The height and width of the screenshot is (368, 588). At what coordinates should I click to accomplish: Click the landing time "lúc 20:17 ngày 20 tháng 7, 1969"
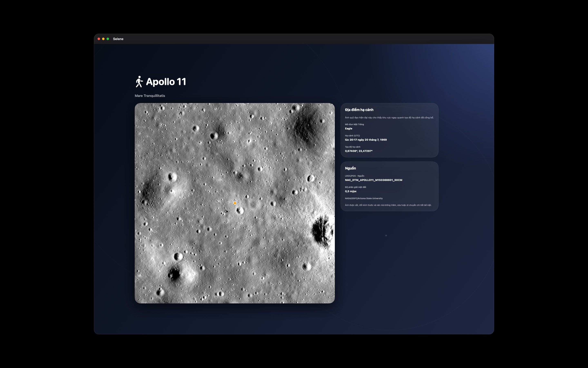click(366, 140)
